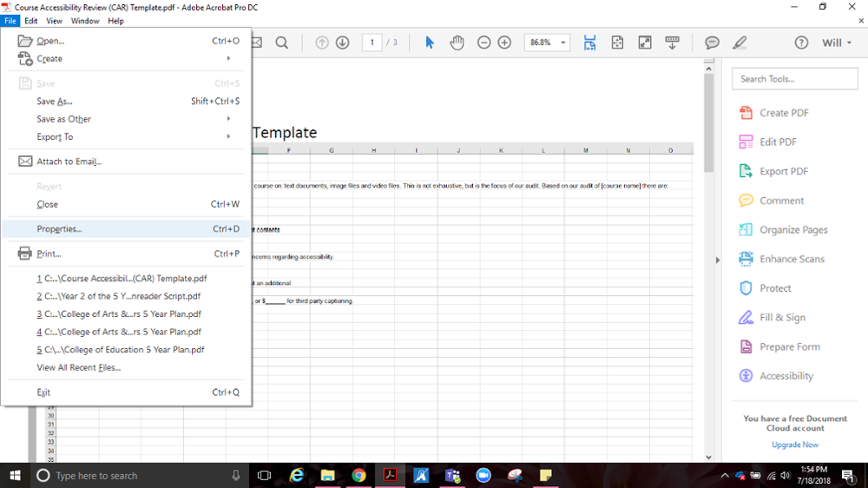Go to previous page with up arrow

[322, 43]
